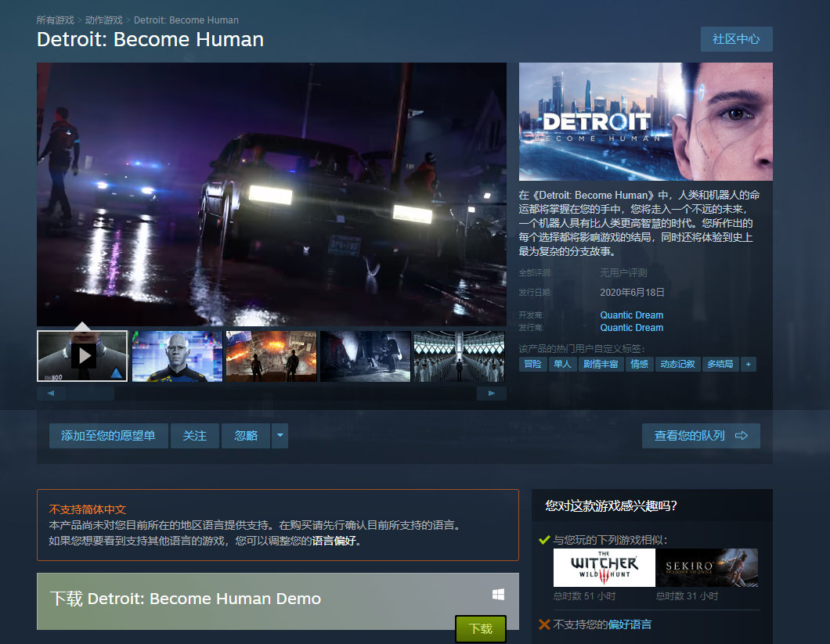
Task: Click 添加至您的愿望单 wishlist button
Action: click(109, 436)
